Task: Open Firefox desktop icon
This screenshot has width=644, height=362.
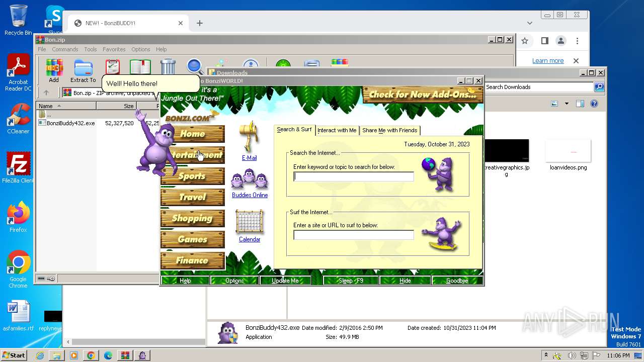Action: (18, 217)
